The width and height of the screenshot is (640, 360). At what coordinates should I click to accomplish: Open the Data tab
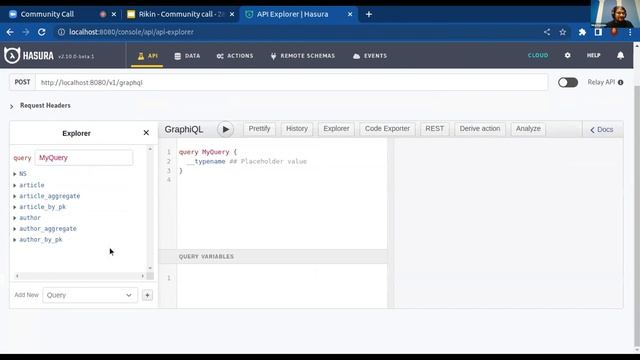(187, 56)
